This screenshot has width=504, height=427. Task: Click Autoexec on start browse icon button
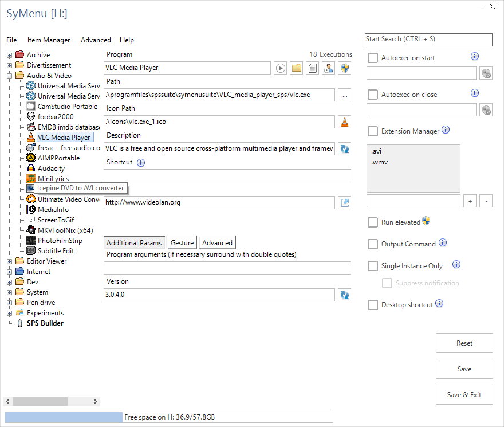click(486, 73)
